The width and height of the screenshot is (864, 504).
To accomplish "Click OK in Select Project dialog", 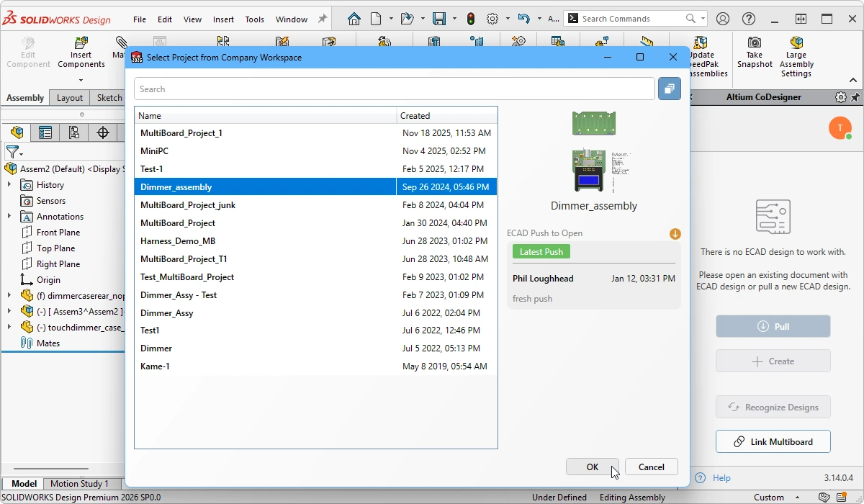I will (x=592, y=467).
